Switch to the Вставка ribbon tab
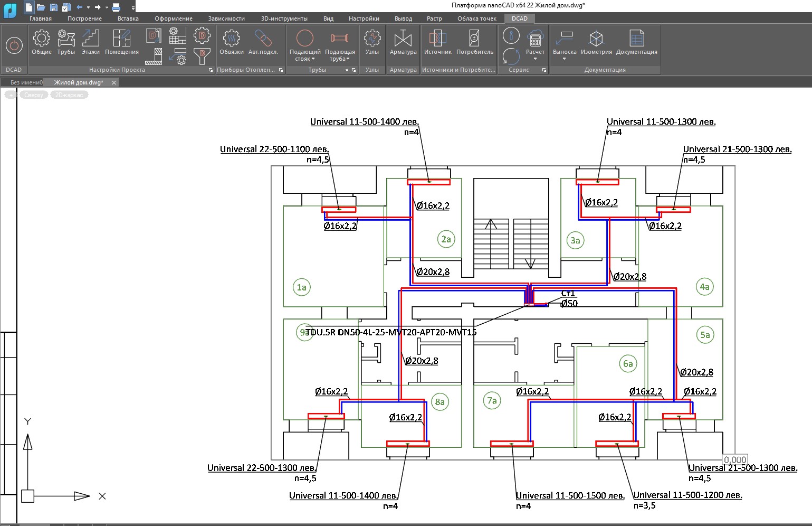812x526 pixels. 128,18
